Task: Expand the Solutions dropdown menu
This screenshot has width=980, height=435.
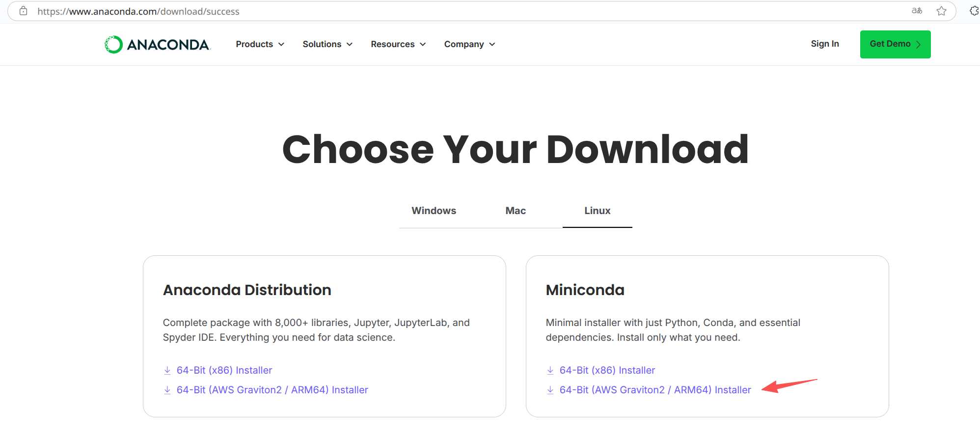Action: tap(327, 44)
